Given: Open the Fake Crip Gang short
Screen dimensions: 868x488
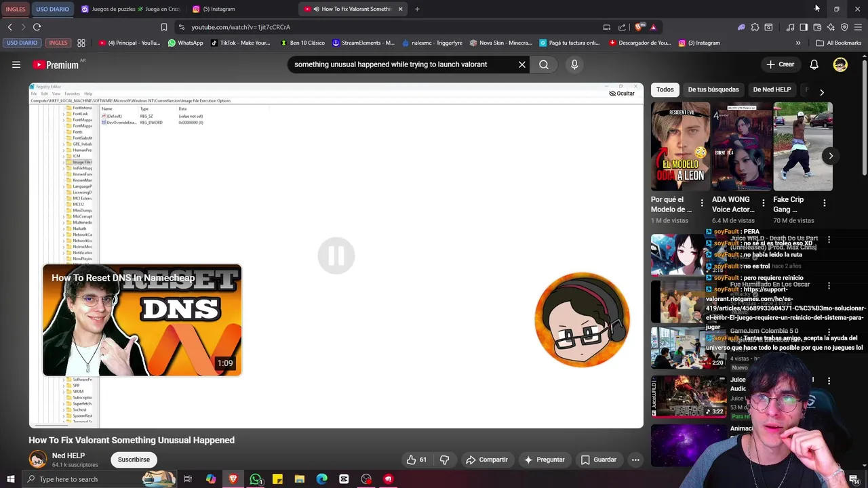Looking at the screenshot, I should pos(803,146).
